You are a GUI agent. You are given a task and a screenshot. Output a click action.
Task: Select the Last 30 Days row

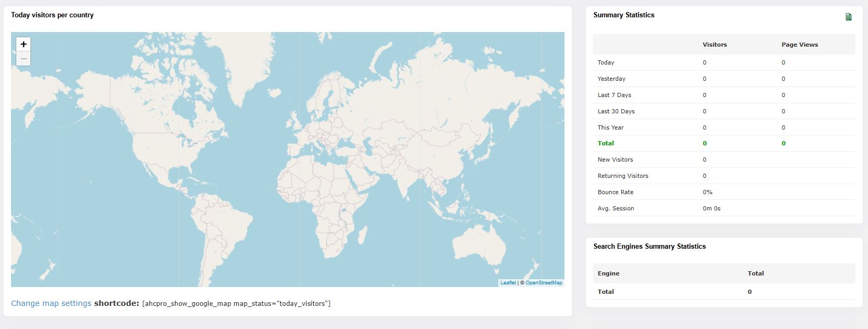point(616,111)
